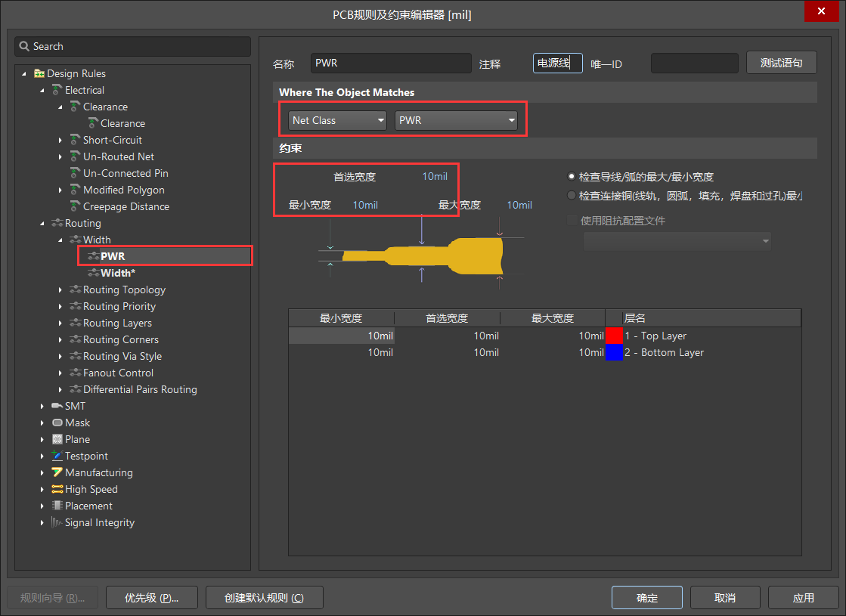Expand the Routing Topology node
The height and width of the screenshot is (616, 846).
coord(60,289)
